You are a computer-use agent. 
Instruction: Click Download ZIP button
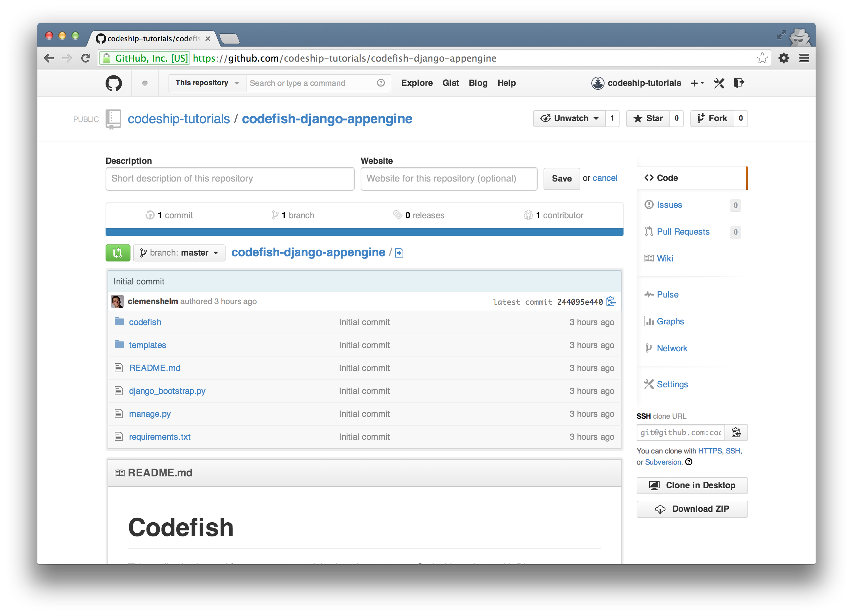pyautogui.click(x=692, y=509)
